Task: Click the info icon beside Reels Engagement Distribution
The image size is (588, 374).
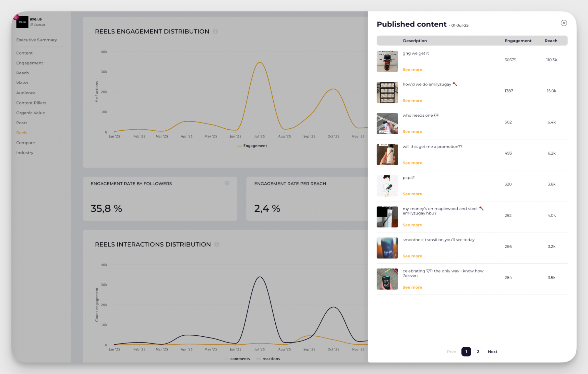Action: point(216,31)
